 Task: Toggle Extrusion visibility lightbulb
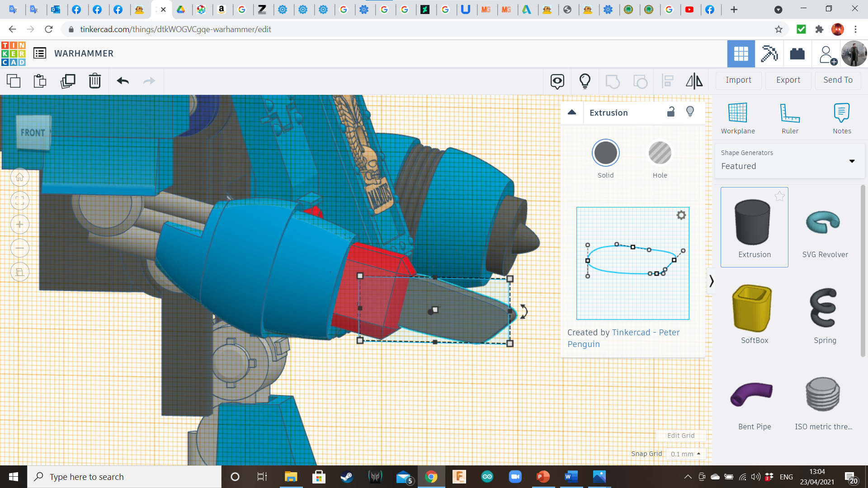tap(690, 112)
